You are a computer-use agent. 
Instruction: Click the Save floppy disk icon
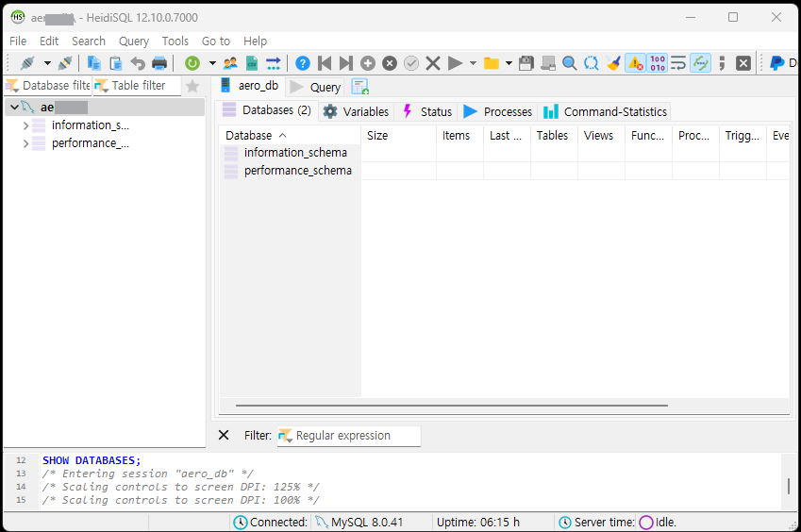(x=526, y=63)
